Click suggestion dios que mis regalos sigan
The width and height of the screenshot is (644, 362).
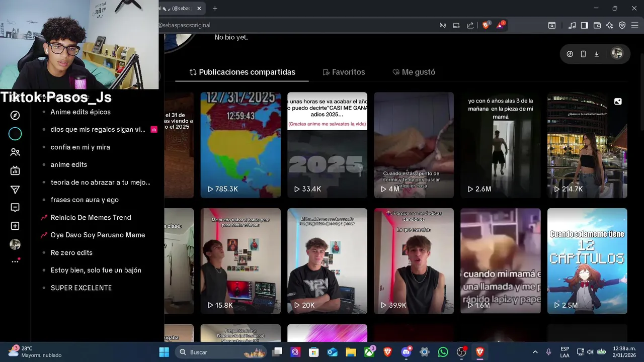click(98, 129)
